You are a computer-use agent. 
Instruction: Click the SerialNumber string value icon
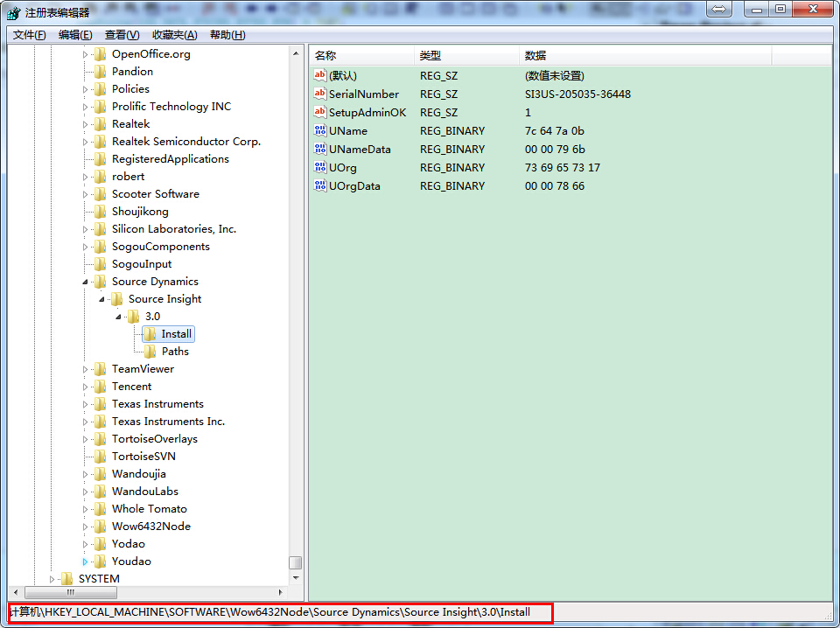click(x=320, y=94)
